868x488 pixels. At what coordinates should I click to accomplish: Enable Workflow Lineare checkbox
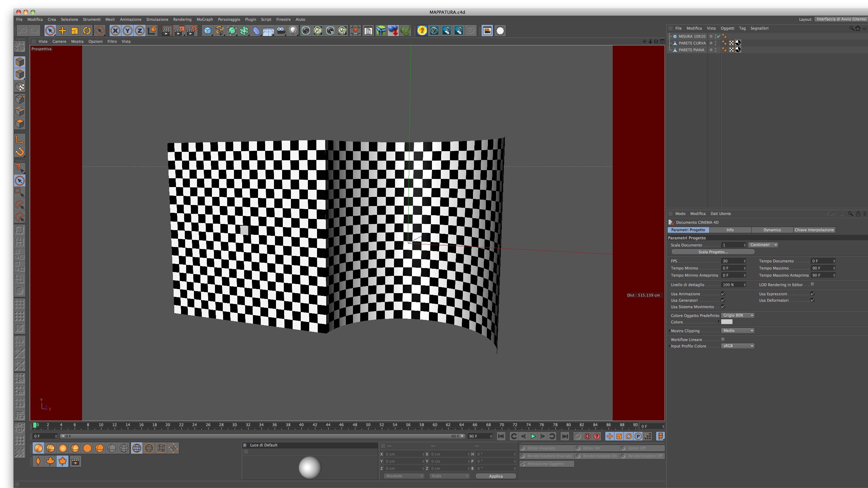click(x=723, y=340)
